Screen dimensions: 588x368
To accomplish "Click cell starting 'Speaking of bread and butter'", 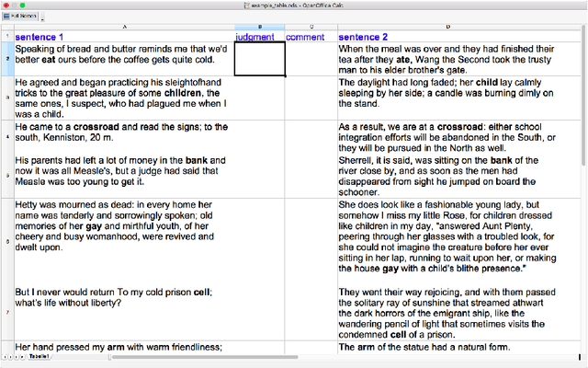I will [125, 59].
